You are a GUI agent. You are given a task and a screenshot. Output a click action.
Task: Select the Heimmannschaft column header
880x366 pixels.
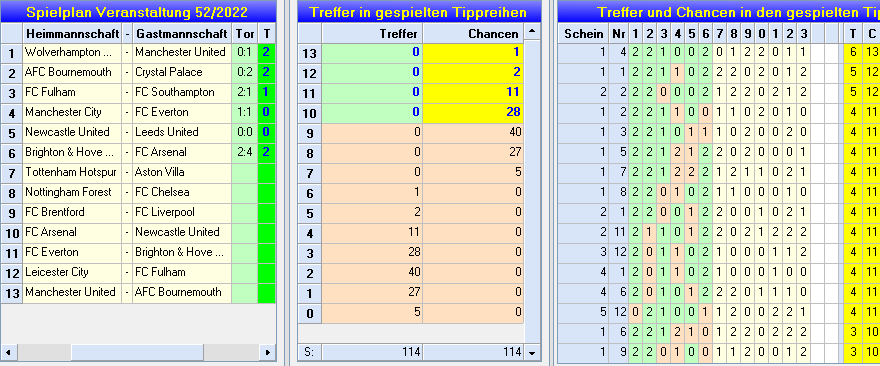coord(72,34)
